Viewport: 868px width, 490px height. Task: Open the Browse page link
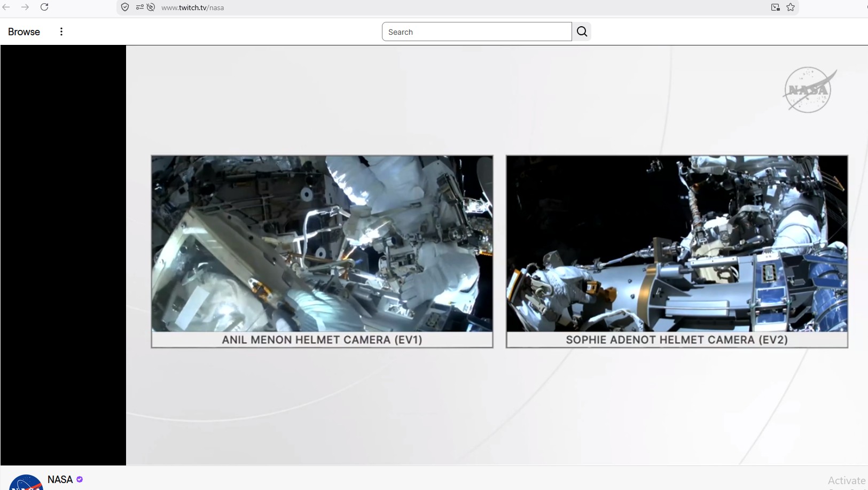coord(24,32)
